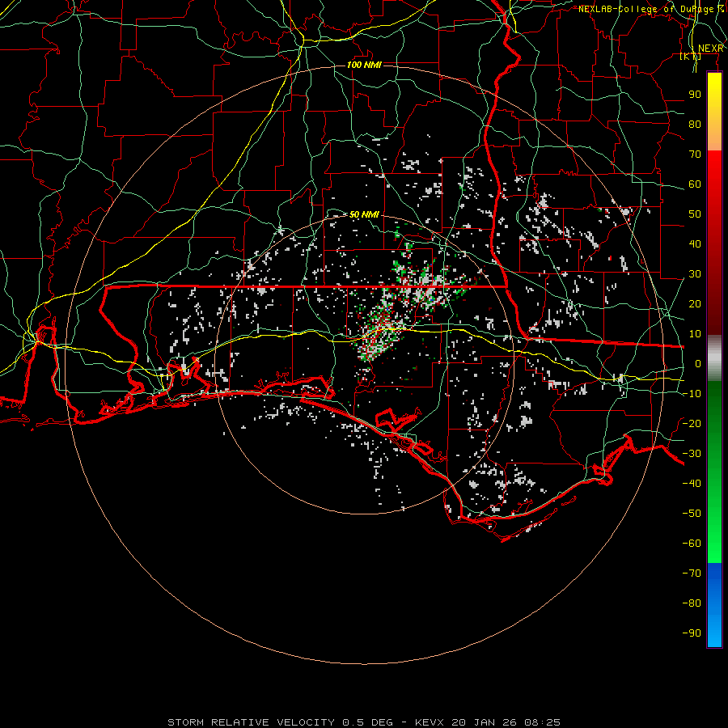Click the 30 value on the velocity scale

pos(695,274)
